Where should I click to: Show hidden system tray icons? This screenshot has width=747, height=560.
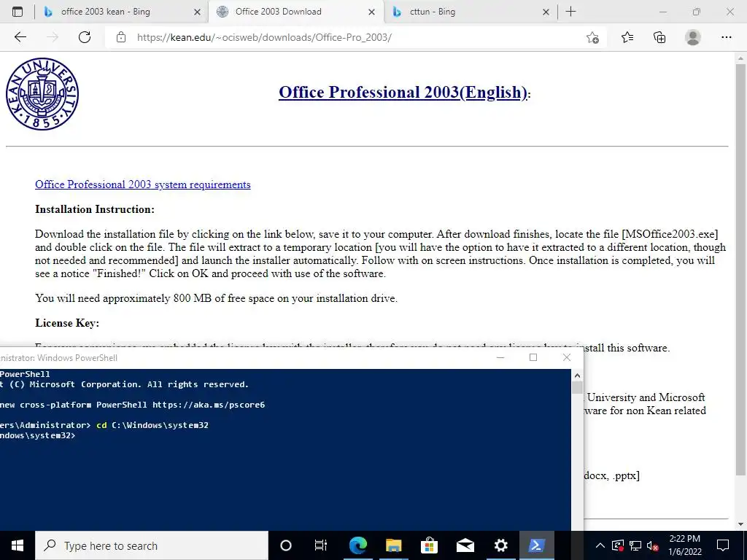coord(600,545)
